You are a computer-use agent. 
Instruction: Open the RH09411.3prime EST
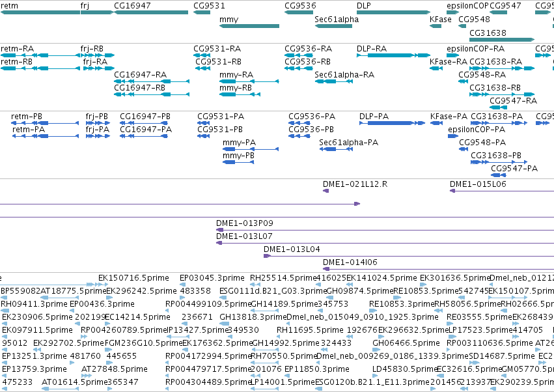(x=5, y=311)
